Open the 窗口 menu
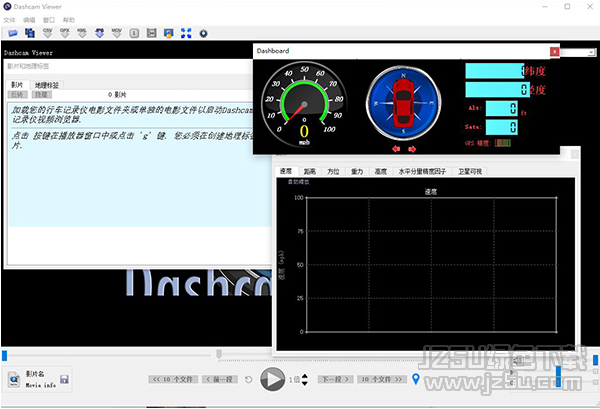Image resolution: width=600 pixels, height=409 pixels. tap(49, 20)
